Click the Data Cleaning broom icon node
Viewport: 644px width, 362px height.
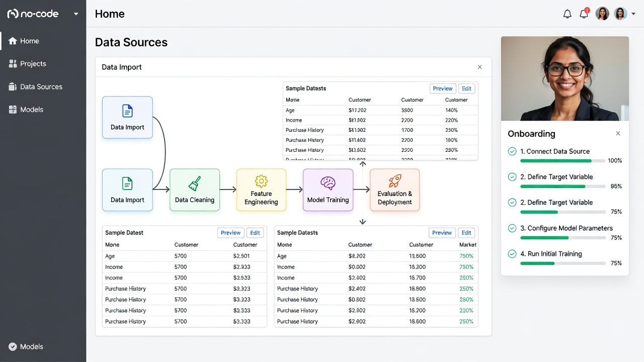coord(195,190)
